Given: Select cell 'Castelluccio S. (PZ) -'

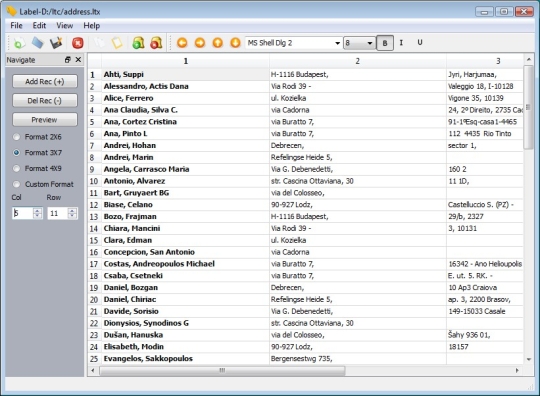Looking at the screenshot, I should coord(485,205).
